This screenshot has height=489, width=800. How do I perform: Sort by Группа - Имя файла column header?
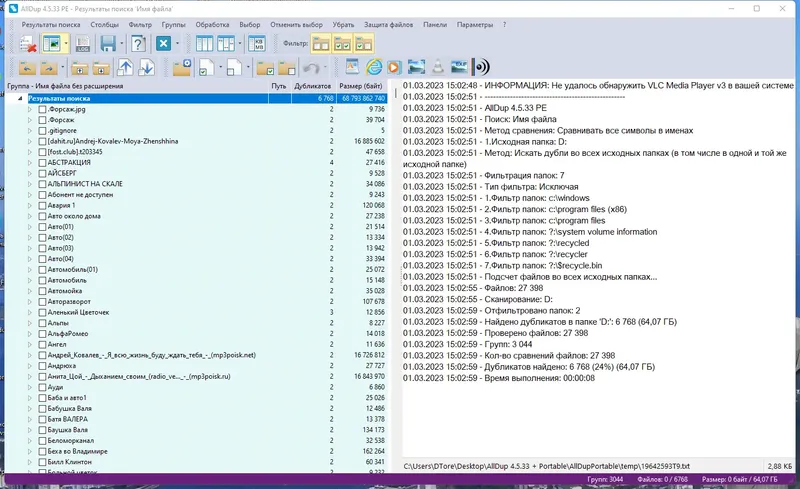click(x=137, y=86)
